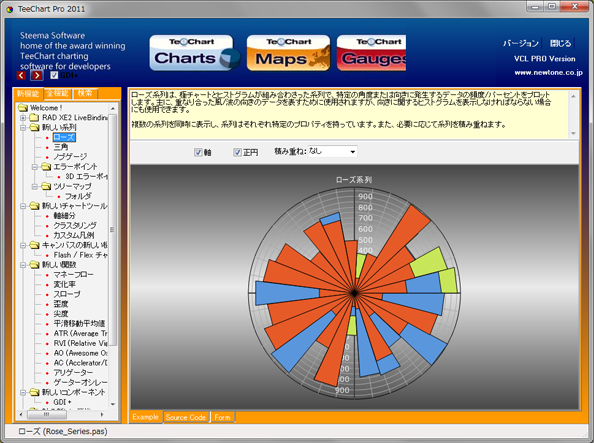The width and height of the screenshot is (594, 443).
Task: Switch to the Source Code tab
Action: pyautogui.click(x=186, y=417)
